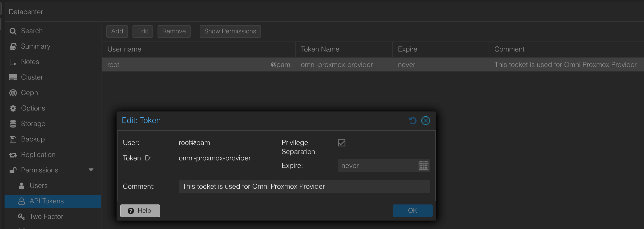
Task: Sort by Token Name column header
Action: (344, 49)
